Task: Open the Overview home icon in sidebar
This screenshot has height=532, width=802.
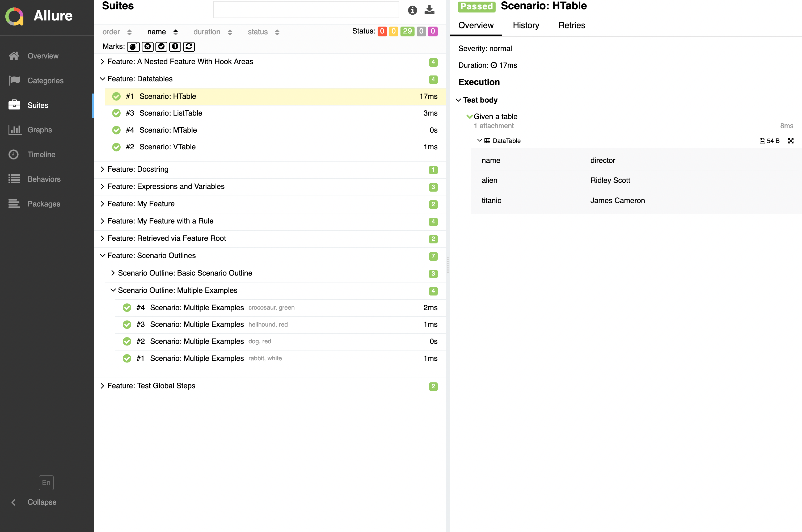Action: pyautogui.click(x=14, y=56)
